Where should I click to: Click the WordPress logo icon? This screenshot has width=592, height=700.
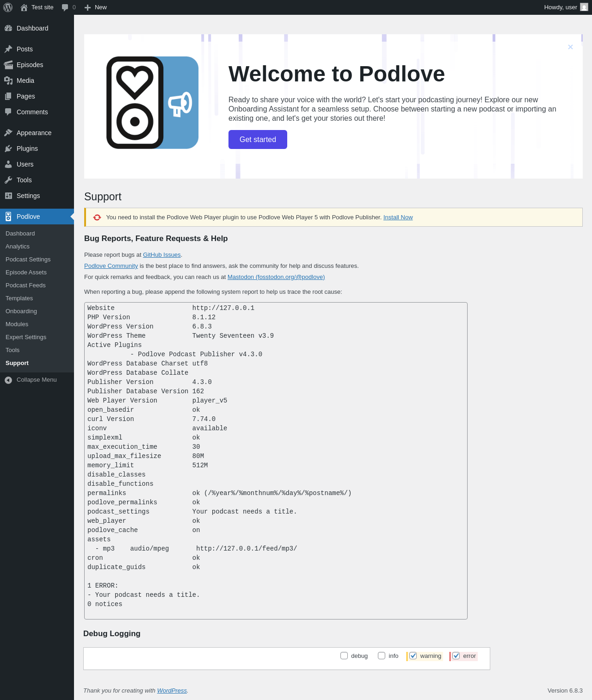(x=8, y=7)
